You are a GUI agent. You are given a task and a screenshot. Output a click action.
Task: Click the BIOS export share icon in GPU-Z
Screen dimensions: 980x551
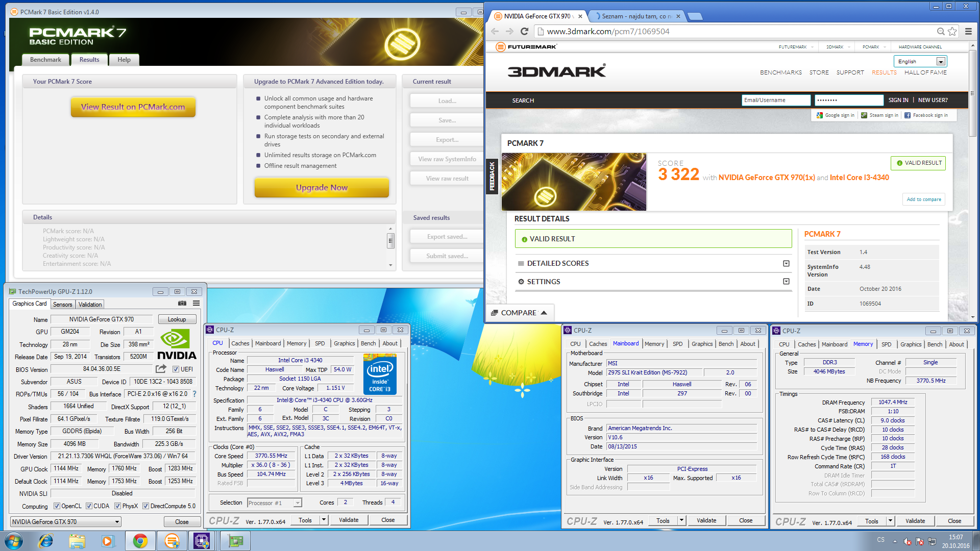(x=161, y=369)
